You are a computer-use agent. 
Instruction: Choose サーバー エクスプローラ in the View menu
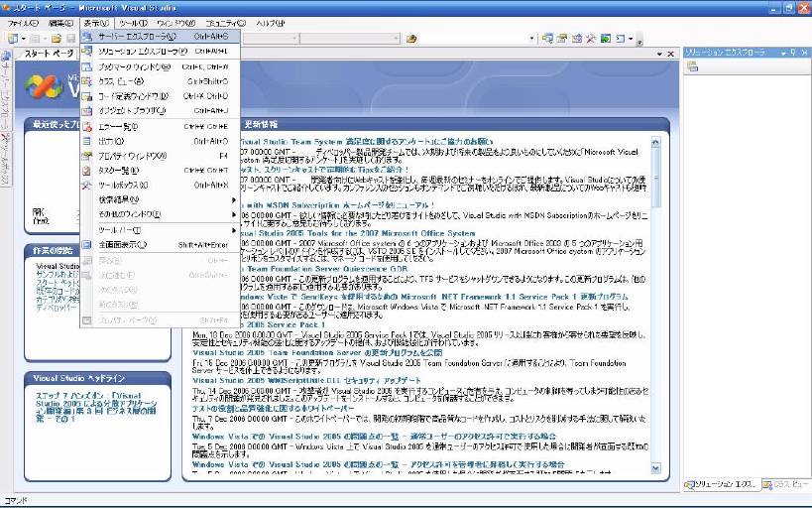coord(160,37)
